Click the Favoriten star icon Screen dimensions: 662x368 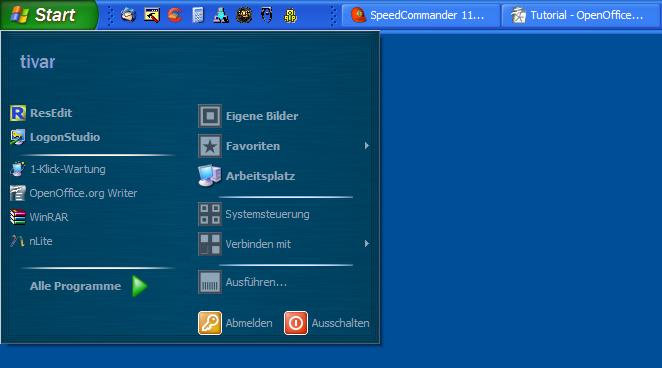(210, 146)
